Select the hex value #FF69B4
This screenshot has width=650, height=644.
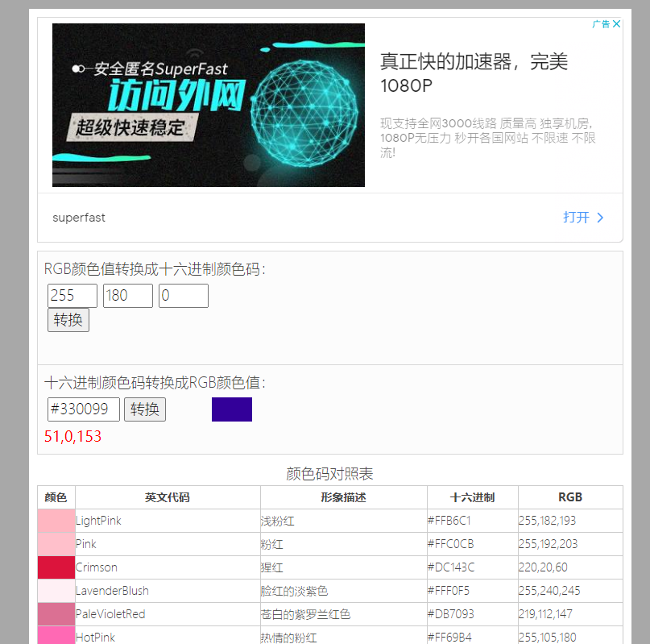point(449,638)
